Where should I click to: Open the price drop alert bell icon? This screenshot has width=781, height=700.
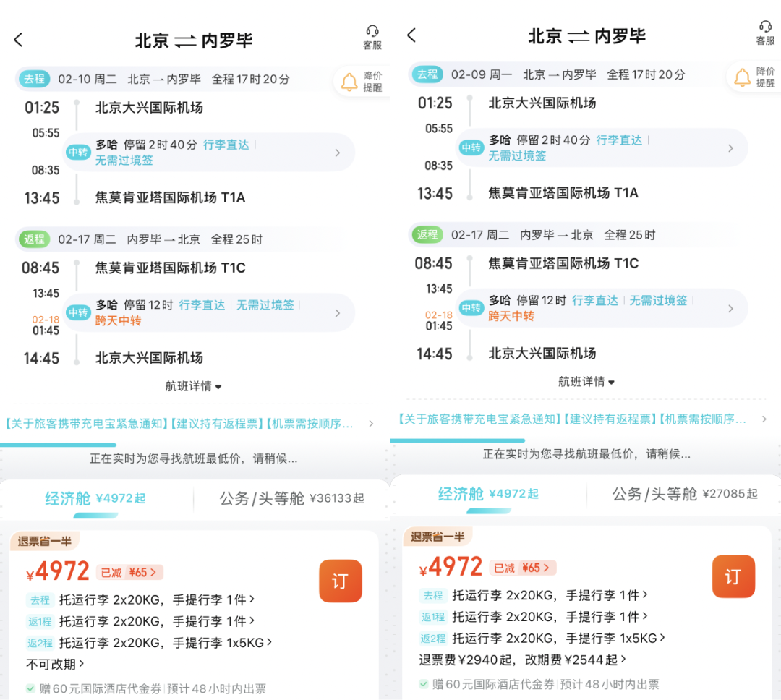pos(348,81)
